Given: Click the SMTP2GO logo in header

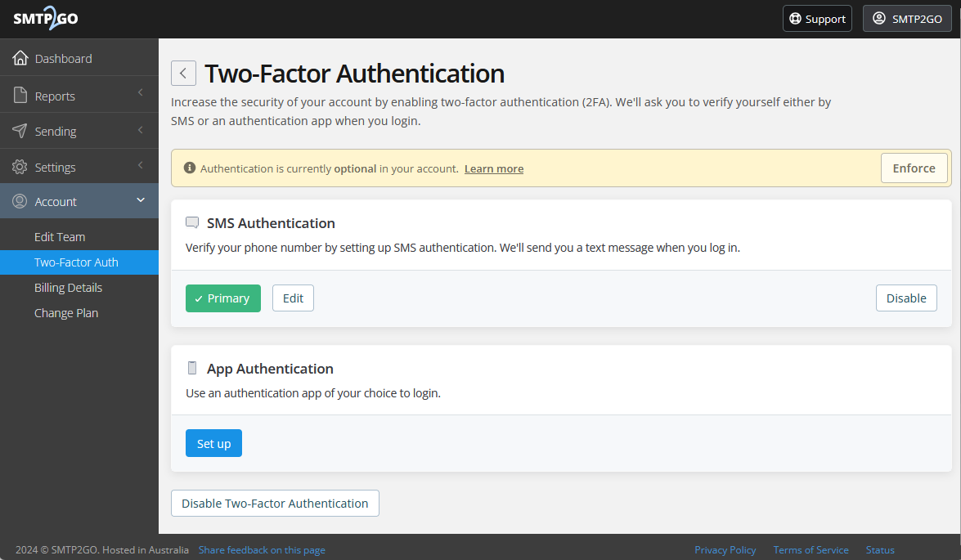Looking at the screenshot, I should click(46, 19).
